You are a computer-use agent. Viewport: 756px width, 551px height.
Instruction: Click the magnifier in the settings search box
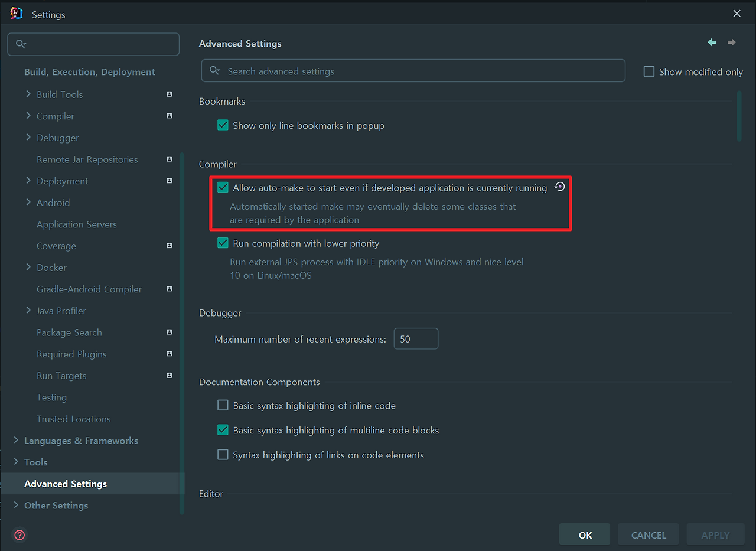(21, 44)
